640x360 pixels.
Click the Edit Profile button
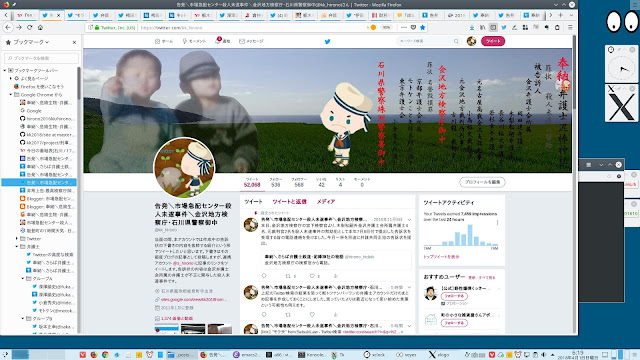(x=482, y=182)
